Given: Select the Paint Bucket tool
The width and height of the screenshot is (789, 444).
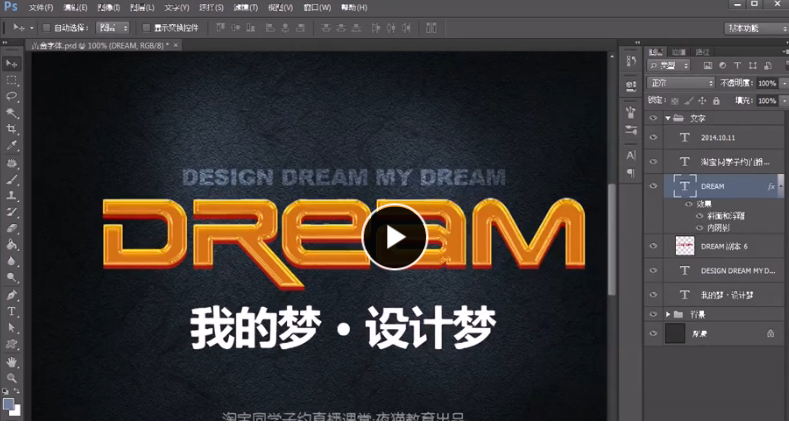Looking at the screenshot, I should [x=11, y=245].
